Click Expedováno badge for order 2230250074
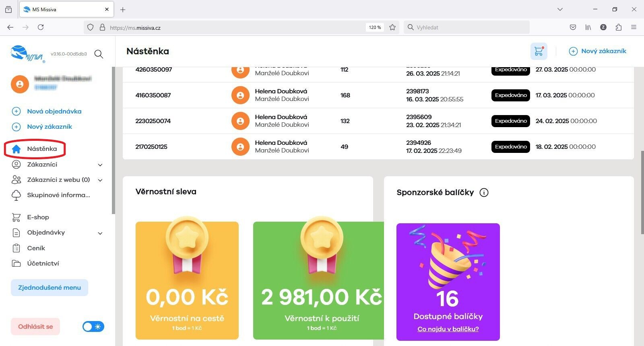Viewport: 644px width, 346px height. click(511, 121)
